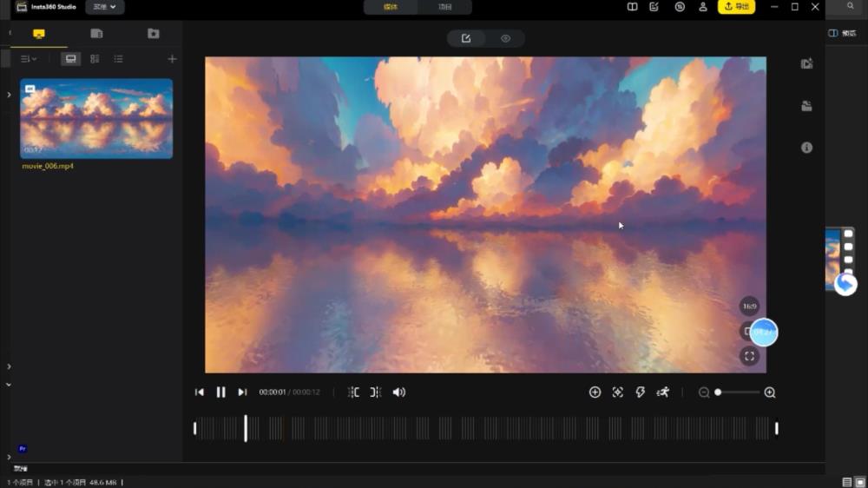Screen dimensions: 868x488
Task: Select list view mode
Action: pos(118,59)
